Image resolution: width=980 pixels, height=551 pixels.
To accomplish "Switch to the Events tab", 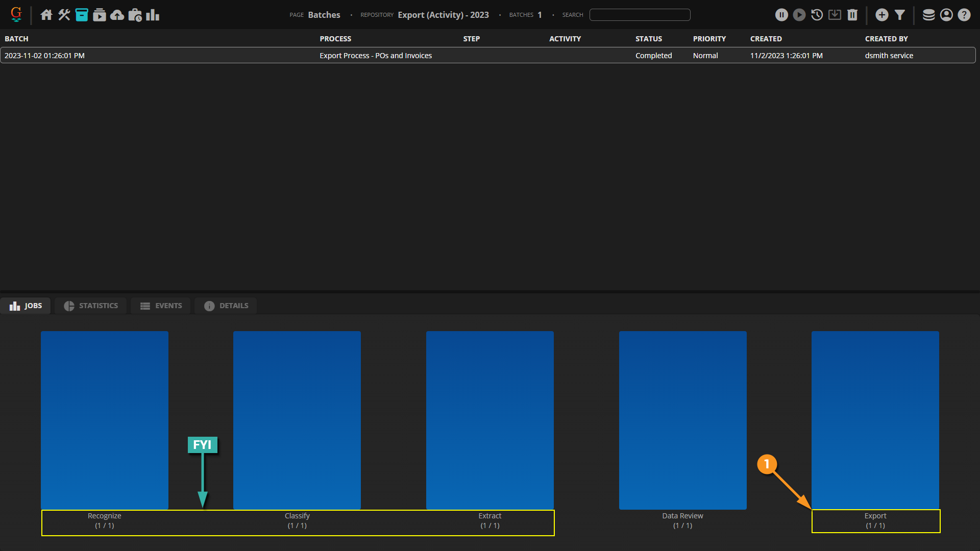I will point(161,306).
